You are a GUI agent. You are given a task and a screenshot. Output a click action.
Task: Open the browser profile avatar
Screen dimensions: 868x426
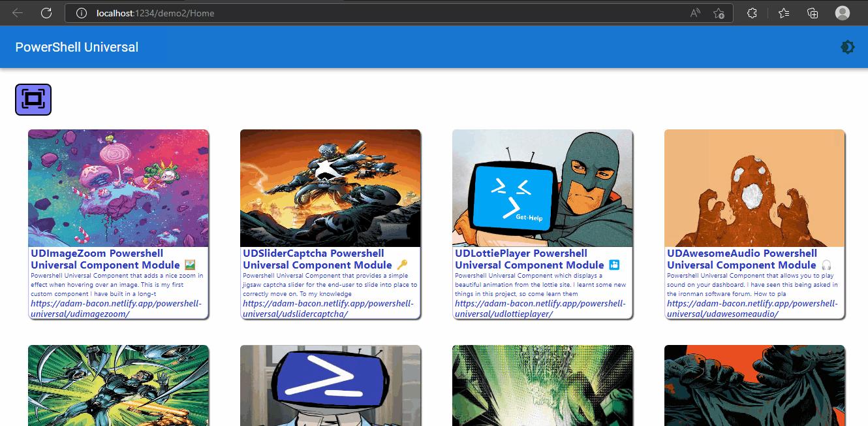843,13
